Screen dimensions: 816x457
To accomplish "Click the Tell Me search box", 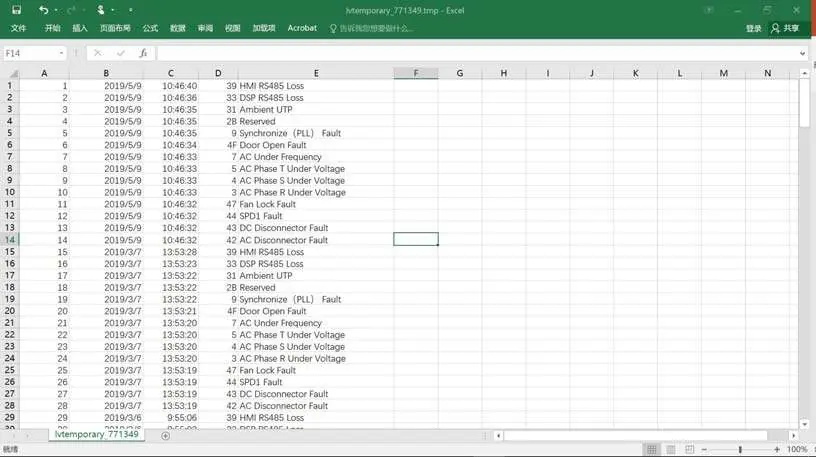I will pos(372,29).
